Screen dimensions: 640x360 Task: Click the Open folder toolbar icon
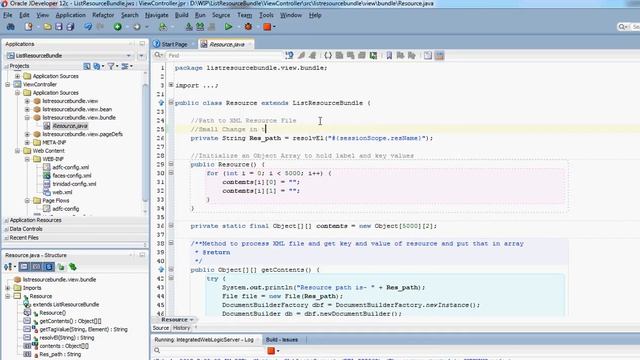47,27
